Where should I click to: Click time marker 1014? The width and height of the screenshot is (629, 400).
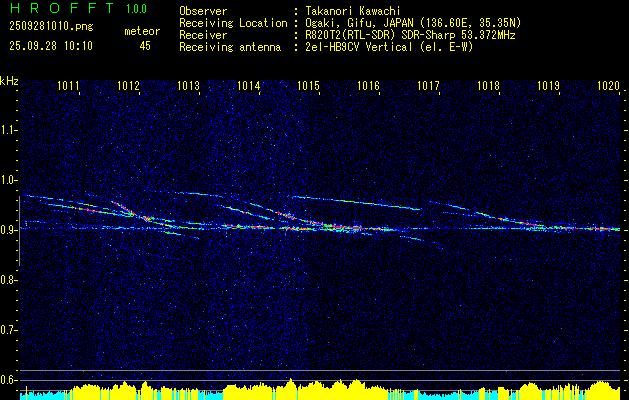click(x=248, y=85)
